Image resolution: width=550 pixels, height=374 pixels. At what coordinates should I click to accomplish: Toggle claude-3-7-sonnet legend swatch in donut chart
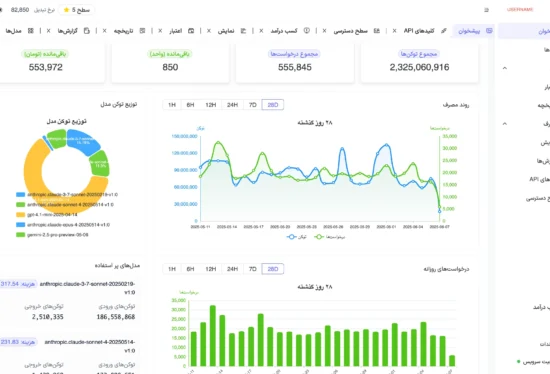pyautogui.click(x=21, y=194)
